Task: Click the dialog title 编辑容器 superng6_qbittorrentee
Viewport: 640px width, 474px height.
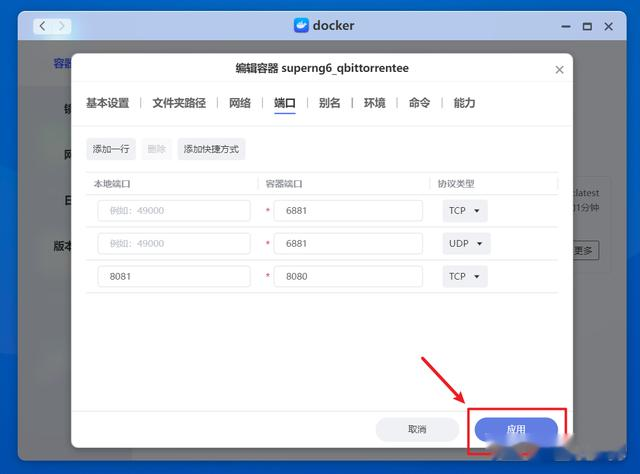Action: click(x=322, y=68)
